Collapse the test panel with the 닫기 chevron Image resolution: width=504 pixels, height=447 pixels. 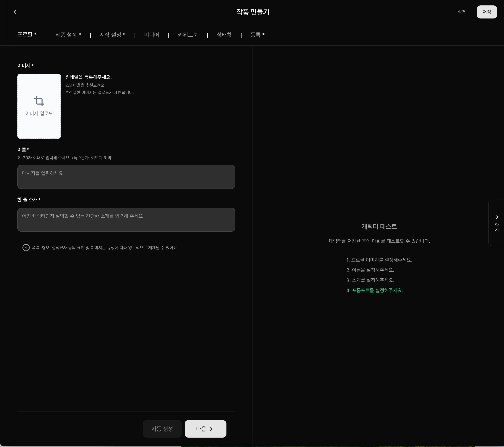[x=497, y=217]
